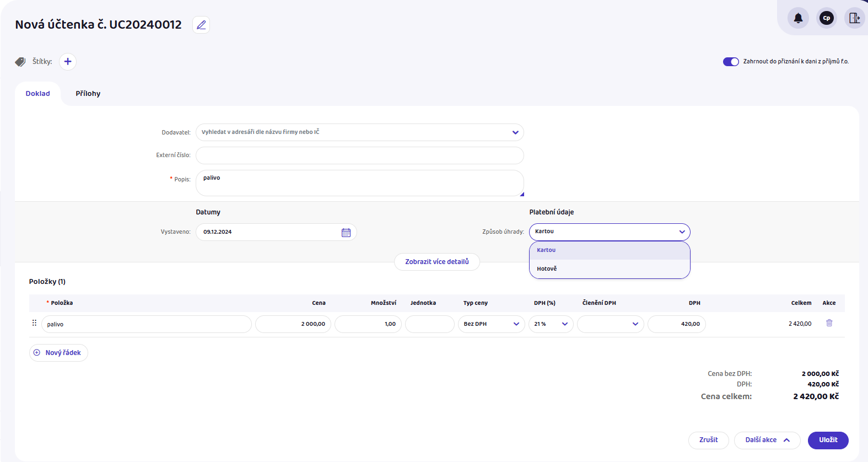This screenshot has height=462, width=868.
Task: Click the Množství column header
Action: [x=384, y=303]
